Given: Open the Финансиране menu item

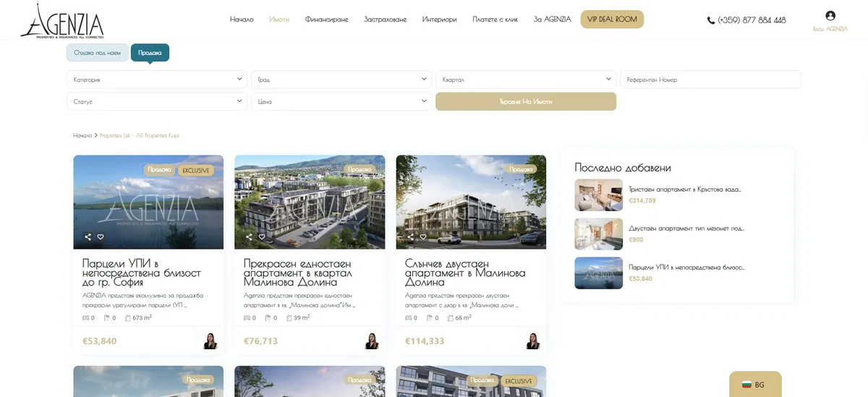Looking at the screenshot, I should pos(326,20).
